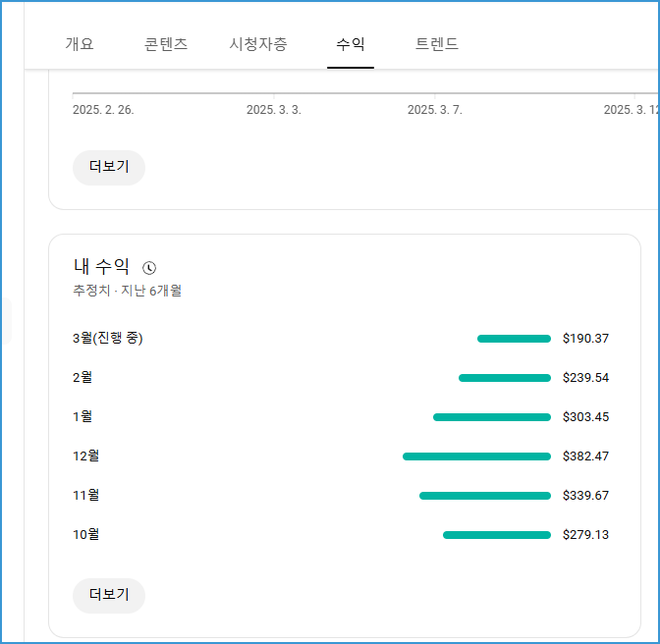Click the $339.67 revenue value

tap(585, 495)
